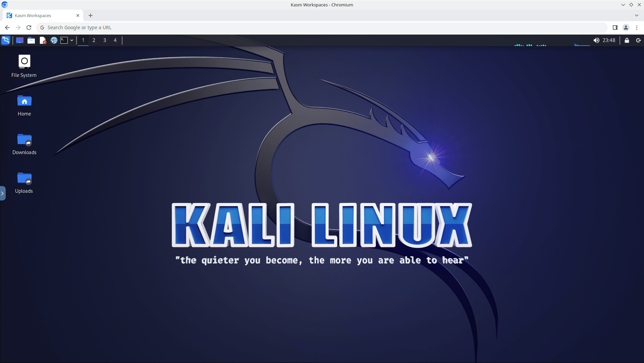This screenshot has height=363, width=644.
Task: Reload the current page
Action: tap(29, 28)
